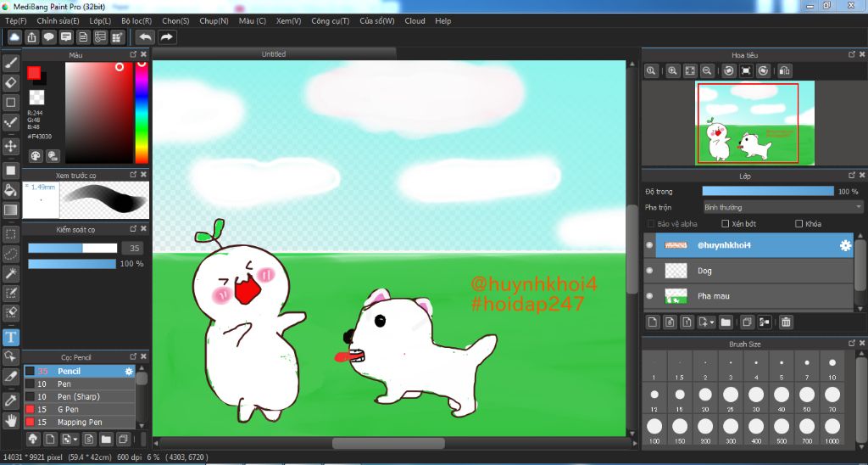Viewport: 868px width, 465px height.
Task: Click the horizontal canvas scrollbar
Action: (388, 444)
